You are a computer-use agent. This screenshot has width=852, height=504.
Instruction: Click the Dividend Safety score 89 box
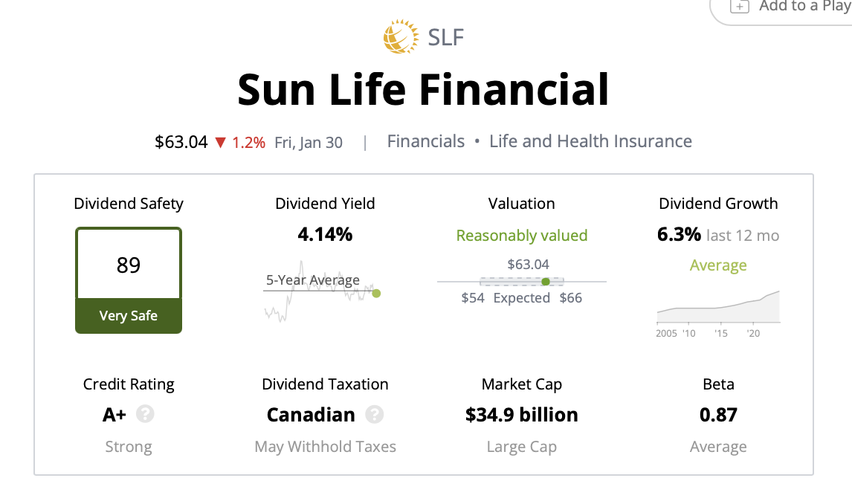pos(129,265)
